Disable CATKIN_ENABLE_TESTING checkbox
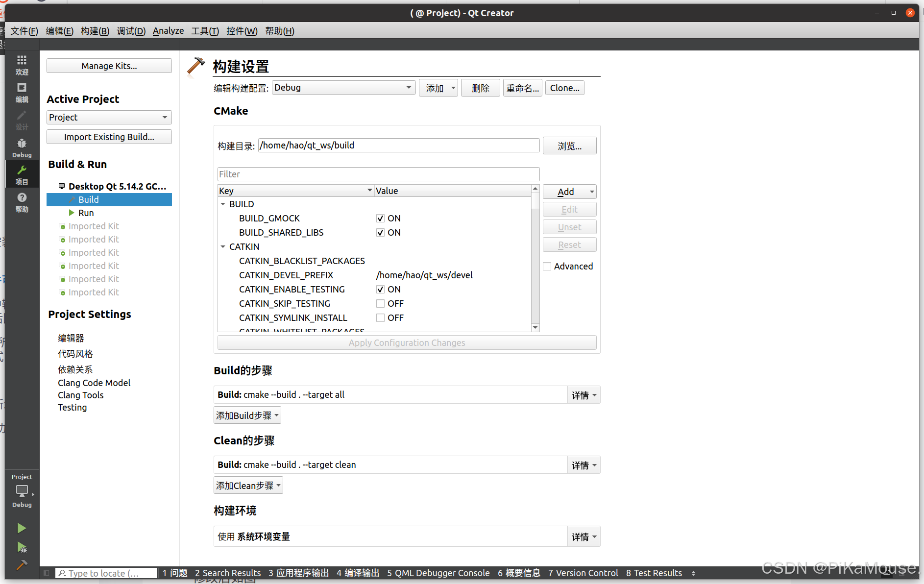 [x=380, y=290]
